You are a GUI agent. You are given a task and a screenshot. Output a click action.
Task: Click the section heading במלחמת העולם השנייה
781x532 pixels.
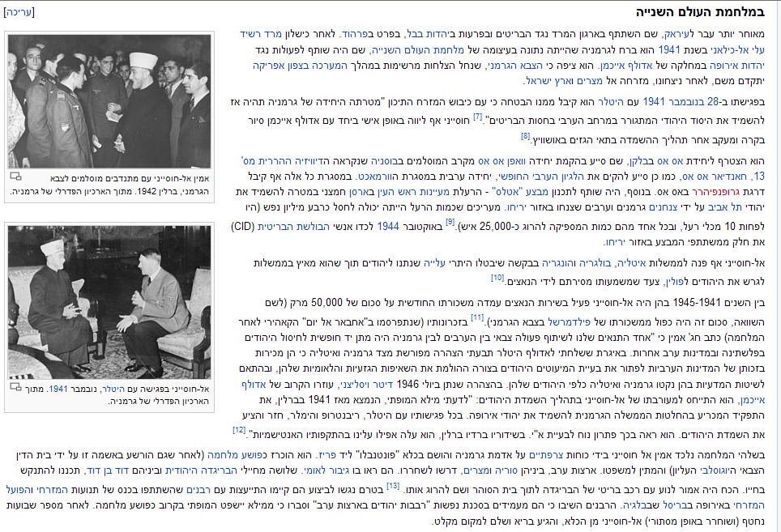coord(700,11)
